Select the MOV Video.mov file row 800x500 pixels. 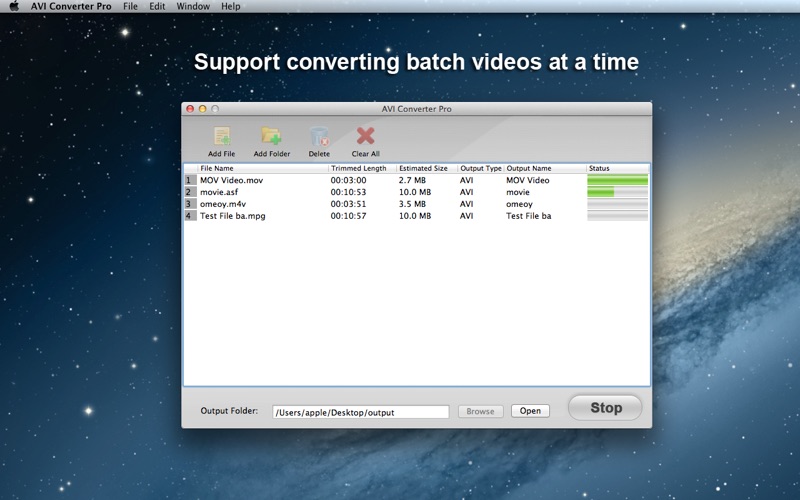tap(416, 180)
